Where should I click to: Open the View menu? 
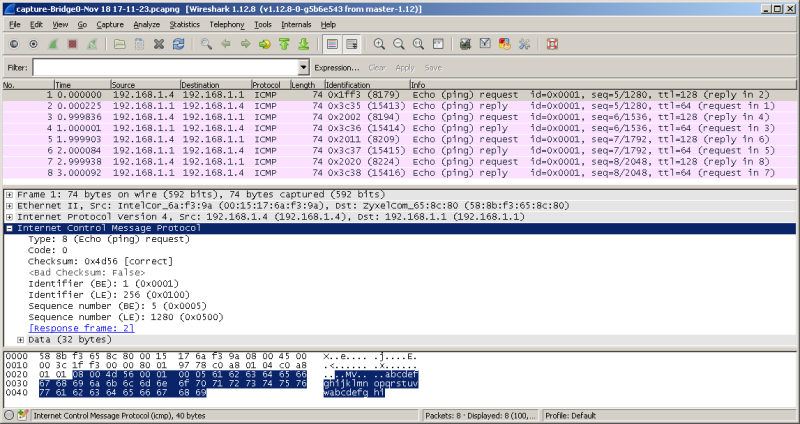click(x=60, y=24)
